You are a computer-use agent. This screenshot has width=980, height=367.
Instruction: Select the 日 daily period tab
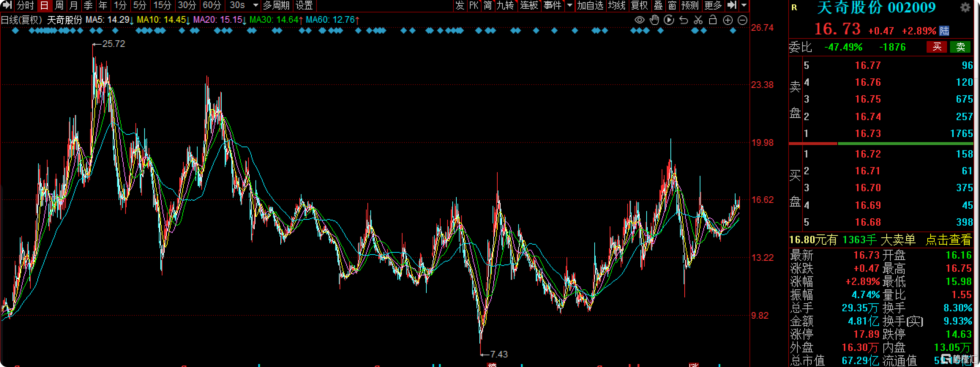click(x=44, y=5)
